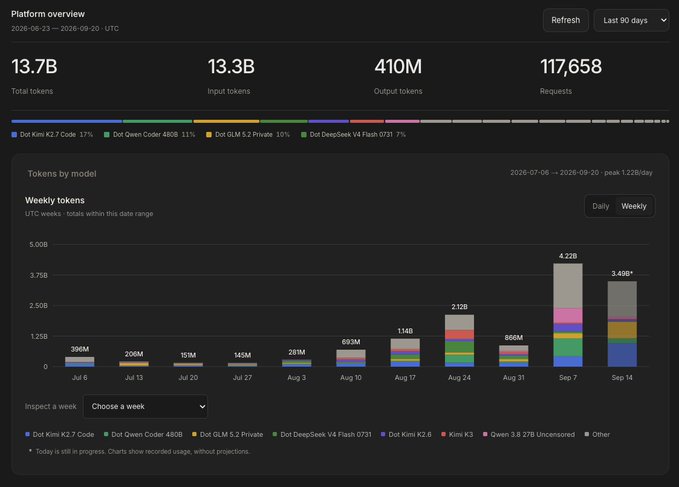The width and height of the screenshot is (679, 487).
Task: Click the Sep 14 bar labeled 3.49B
Action: click(622, 324)
